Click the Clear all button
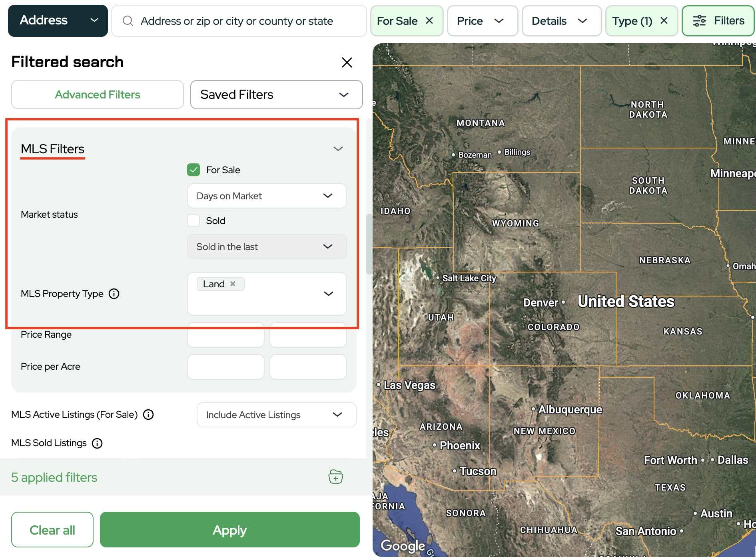This screenshot has height=557, width=756. click(x=52, y=530)
